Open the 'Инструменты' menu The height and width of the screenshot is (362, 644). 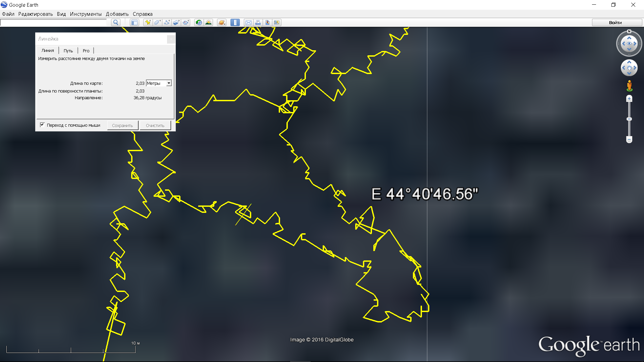coord(86,14)
